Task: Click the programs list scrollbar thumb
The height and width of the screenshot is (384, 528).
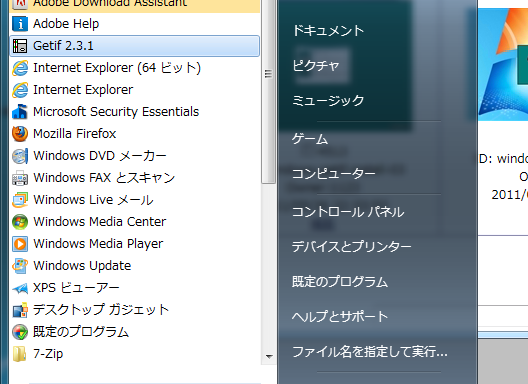Action: (268, 91)
